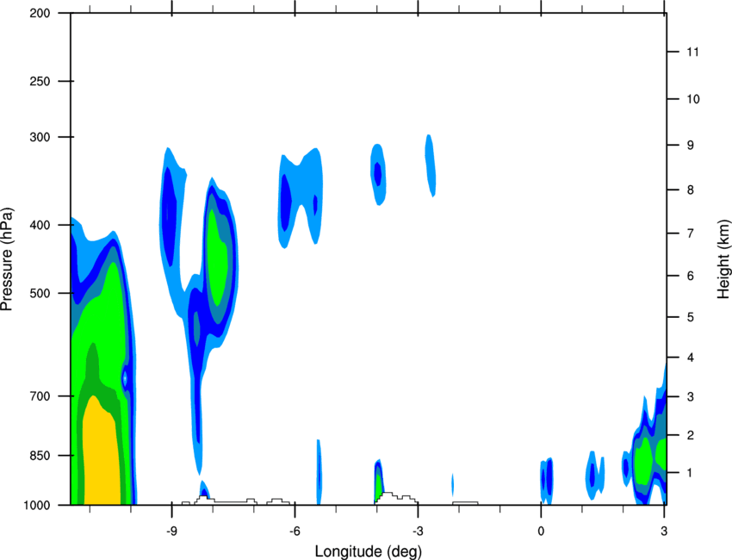Click the 'Height (km)' axis title
This screenshot has width=732, height=560.
(x=723, y=258)
